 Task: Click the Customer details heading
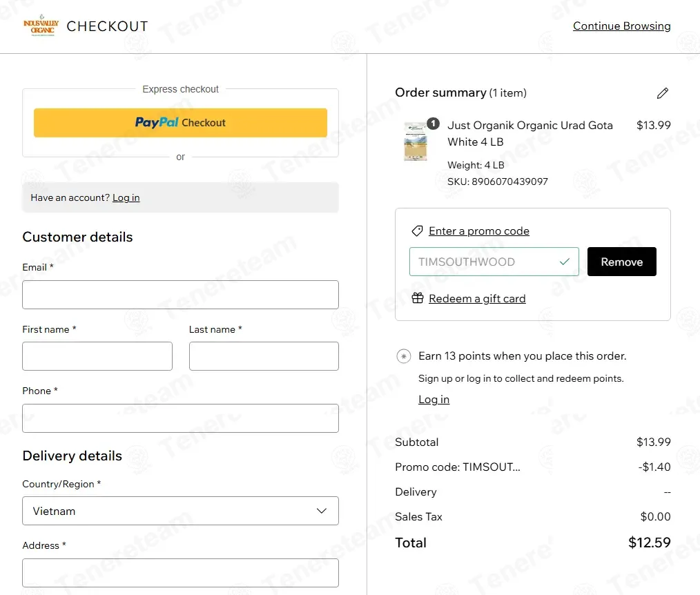(x=78, y=237)
